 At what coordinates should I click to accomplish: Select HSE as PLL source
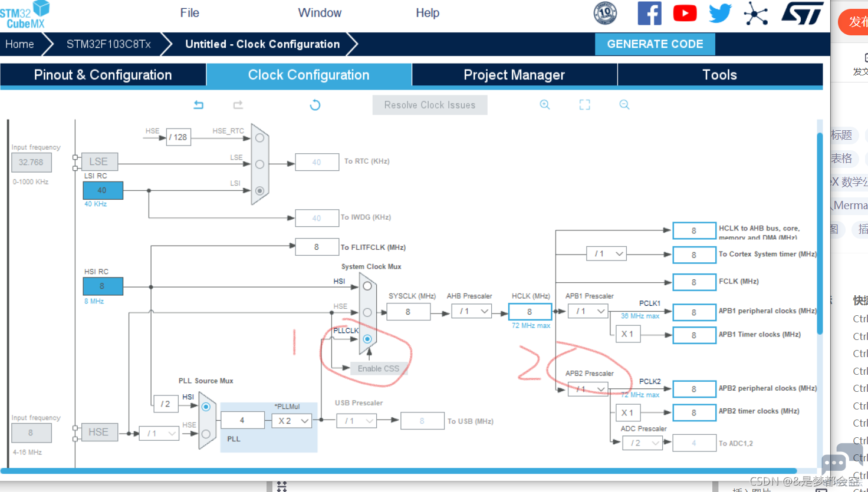click(206, 434)
